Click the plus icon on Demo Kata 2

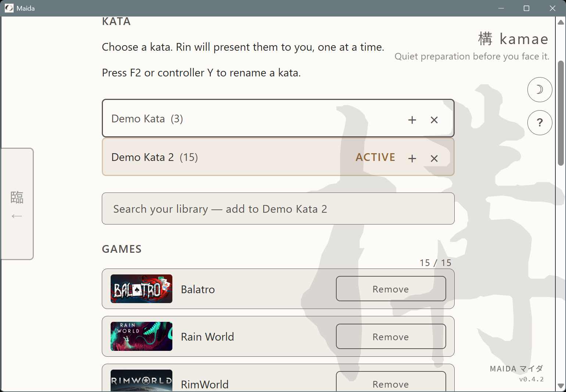[412, 158]
